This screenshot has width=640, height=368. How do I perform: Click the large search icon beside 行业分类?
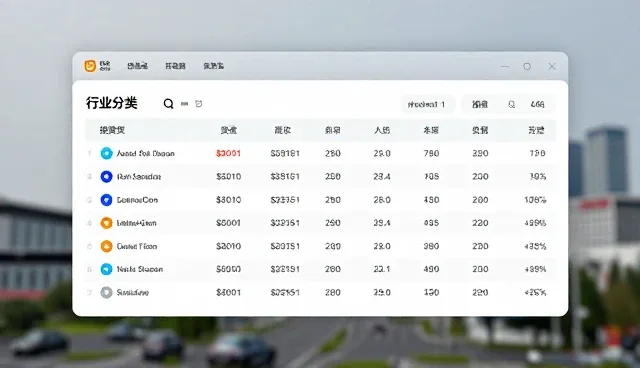click(169, 104)
